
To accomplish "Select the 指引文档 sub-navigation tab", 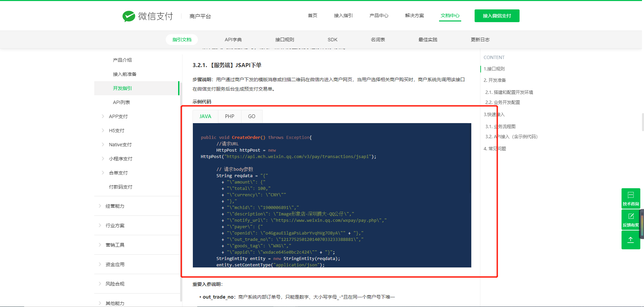I will coord(182,40).
